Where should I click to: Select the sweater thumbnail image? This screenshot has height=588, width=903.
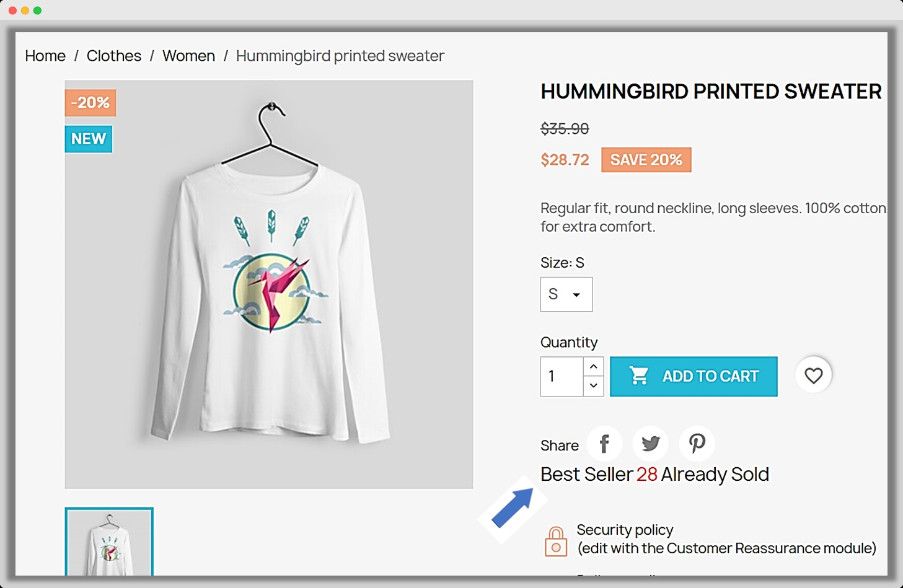click(109, 542)
